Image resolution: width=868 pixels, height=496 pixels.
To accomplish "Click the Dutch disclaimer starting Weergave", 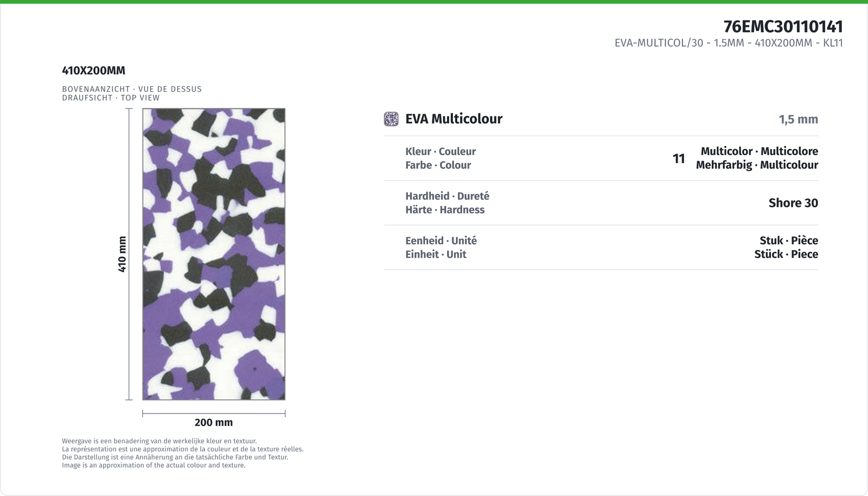I will point(159,441).
